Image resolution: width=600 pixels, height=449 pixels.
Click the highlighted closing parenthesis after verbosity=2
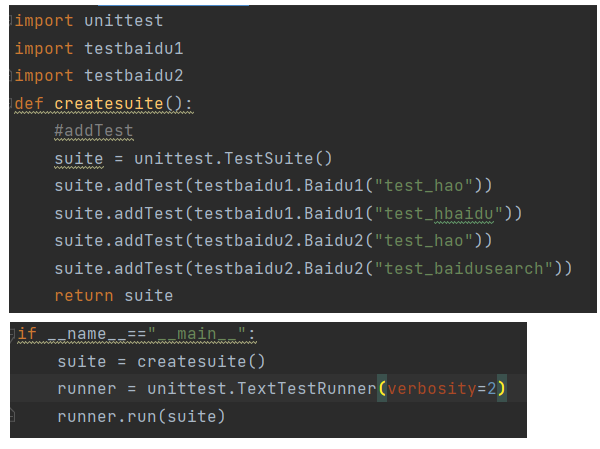502,389
